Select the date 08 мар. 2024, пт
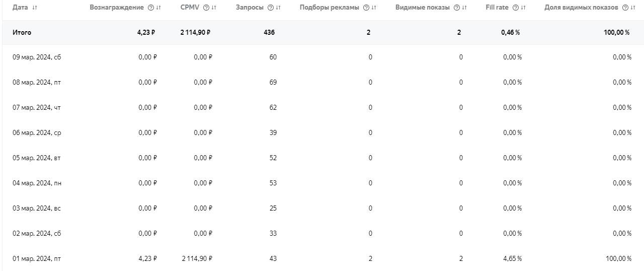 tap(37, 83)
